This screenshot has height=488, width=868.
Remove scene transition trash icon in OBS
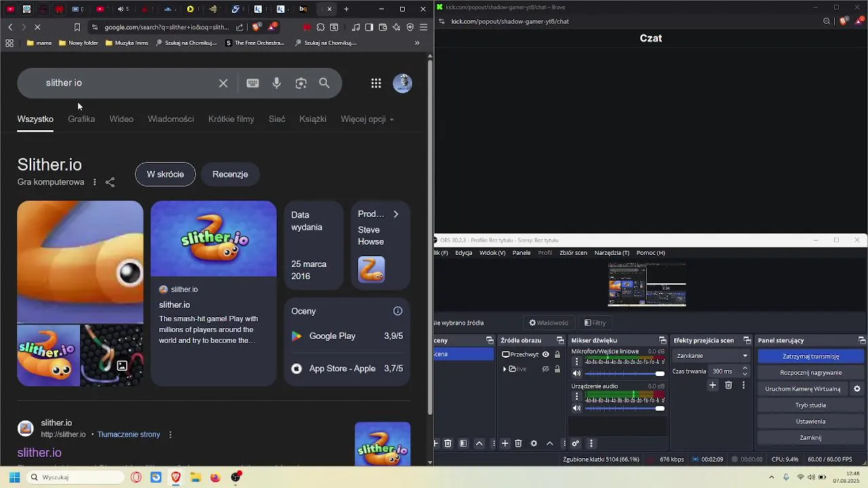(x=728, y=385)
